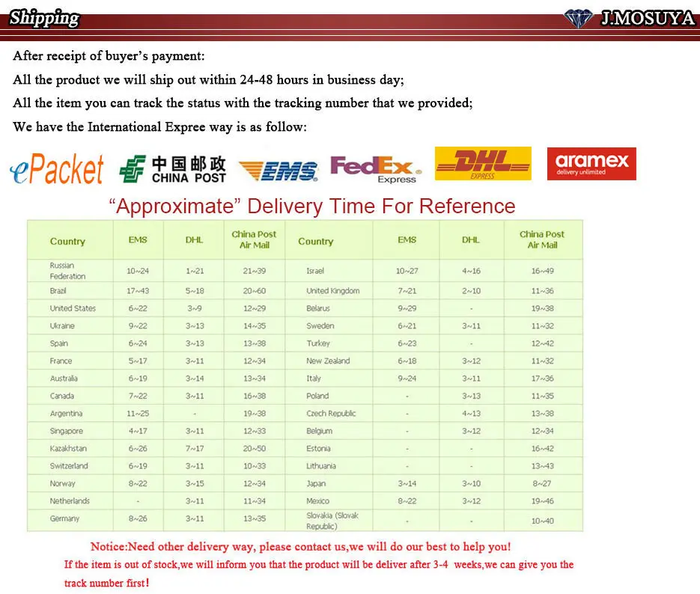Click Mexico's Air Mail value 19~46
This screenshot has width=700, height=594.
pyautogui.click(x=543, y=500)
